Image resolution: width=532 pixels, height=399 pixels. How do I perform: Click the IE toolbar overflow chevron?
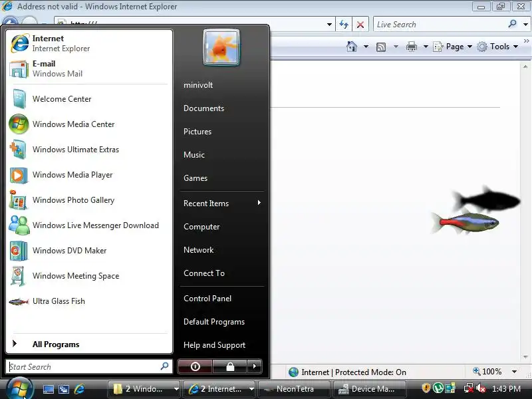tap(526, 41)
